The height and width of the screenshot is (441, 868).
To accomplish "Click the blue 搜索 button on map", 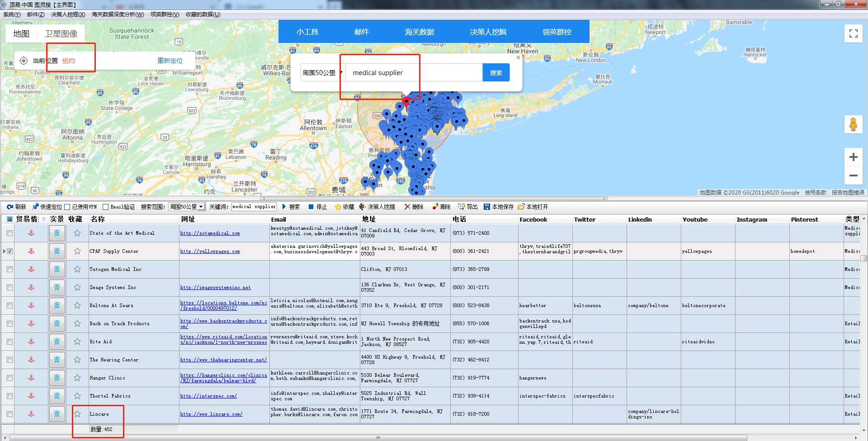I will (x=496, y=73).
